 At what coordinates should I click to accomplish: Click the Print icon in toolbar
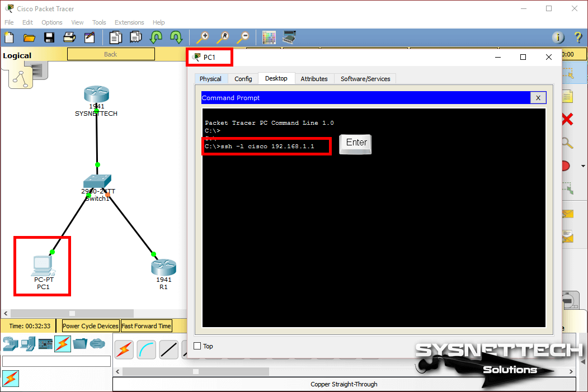[x=69, y=37]
